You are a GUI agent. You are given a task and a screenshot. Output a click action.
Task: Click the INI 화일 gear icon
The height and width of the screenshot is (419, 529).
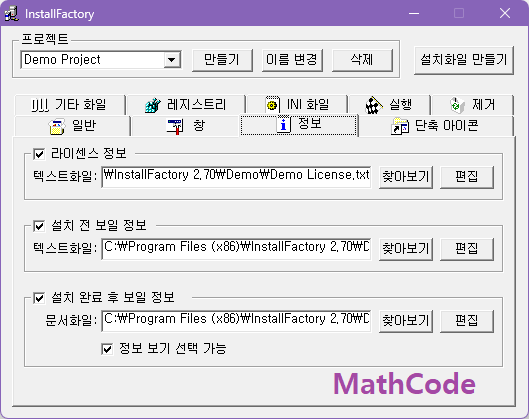click(x=272, y=105)
